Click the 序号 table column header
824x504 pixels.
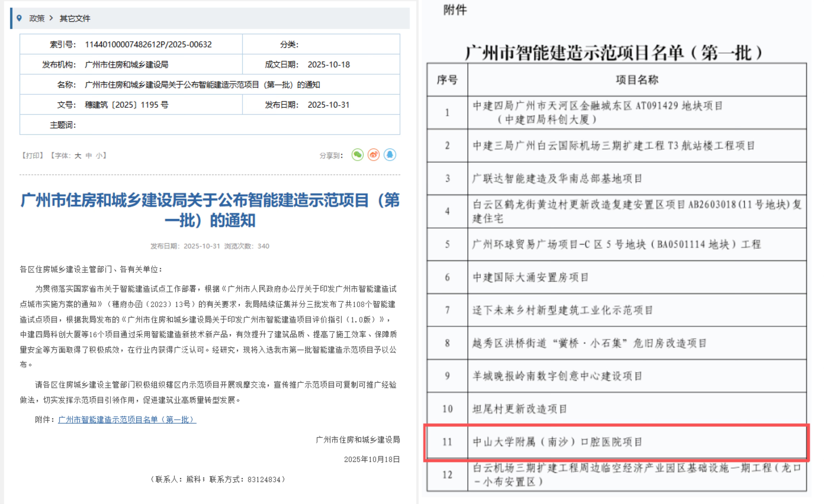coord(447,80)
